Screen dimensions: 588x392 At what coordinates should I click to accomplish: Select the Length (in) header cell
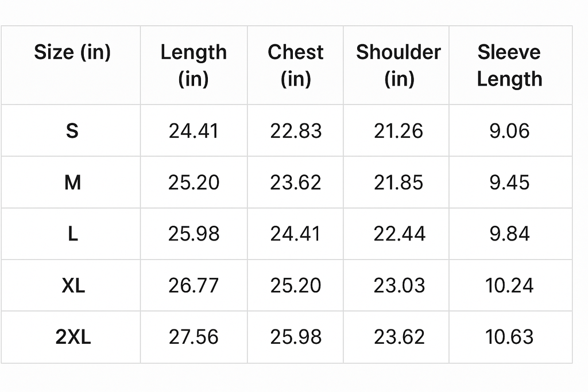point(194,65)
